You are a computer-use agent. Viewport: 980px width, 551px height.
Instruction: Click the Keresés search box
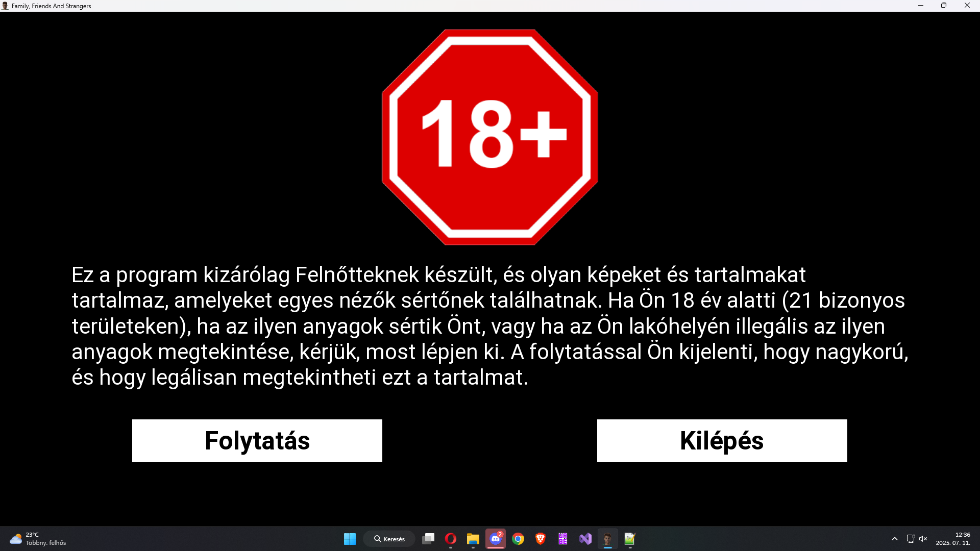coord(389,539)
